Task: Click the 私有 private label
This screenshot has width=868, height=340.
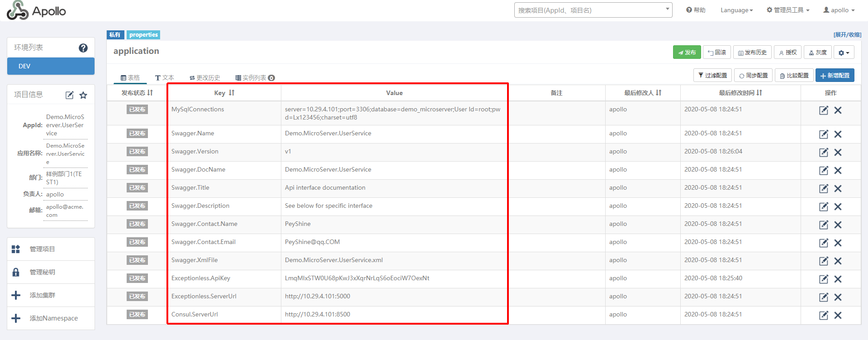Action: 115,35
